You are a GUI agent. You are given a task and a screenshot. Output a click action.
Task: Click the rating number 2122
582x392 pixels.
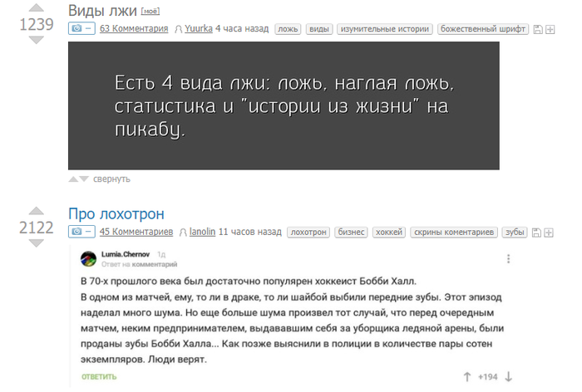coord(36,228)
